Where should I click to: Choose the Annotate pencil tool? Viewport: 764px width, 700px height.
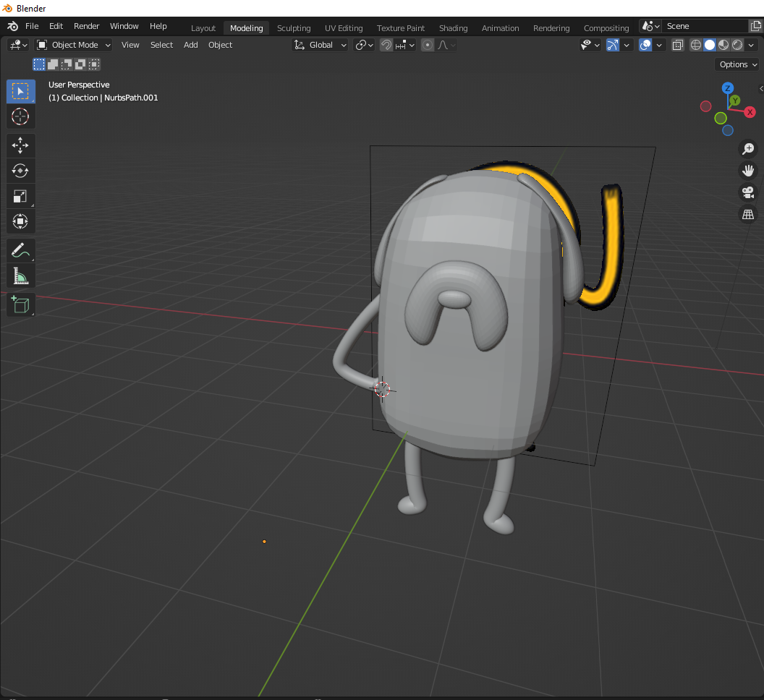20,250
